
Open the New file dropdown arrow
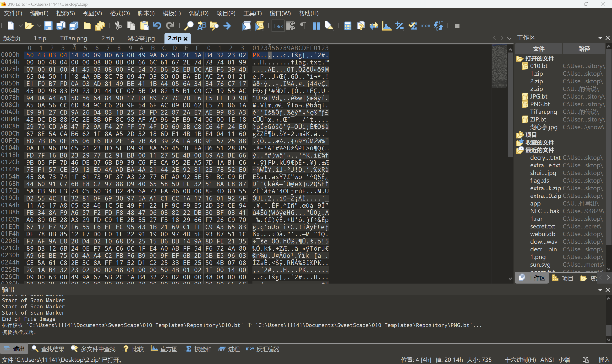click(21, 26)
